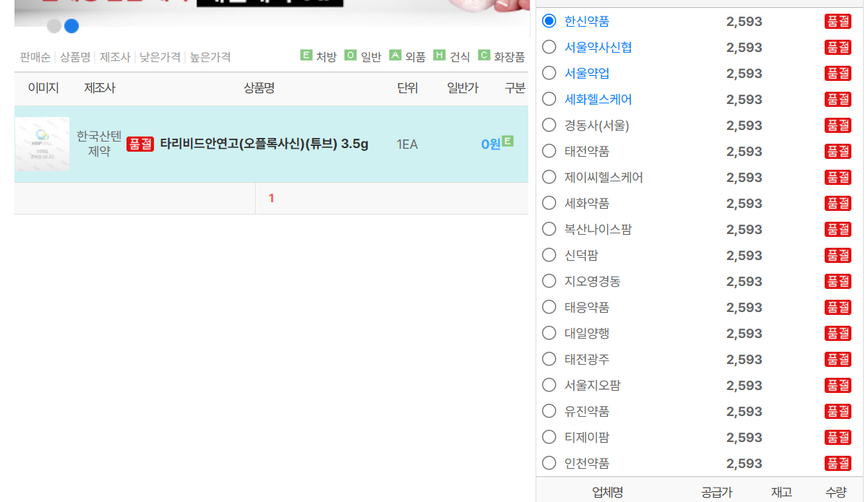Click the 이미지 column header
The height and width of the screenshot is (502, 868).
43,88
